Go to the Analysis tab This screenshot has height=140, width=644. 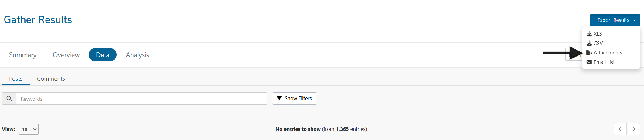(x=137, y=55)
